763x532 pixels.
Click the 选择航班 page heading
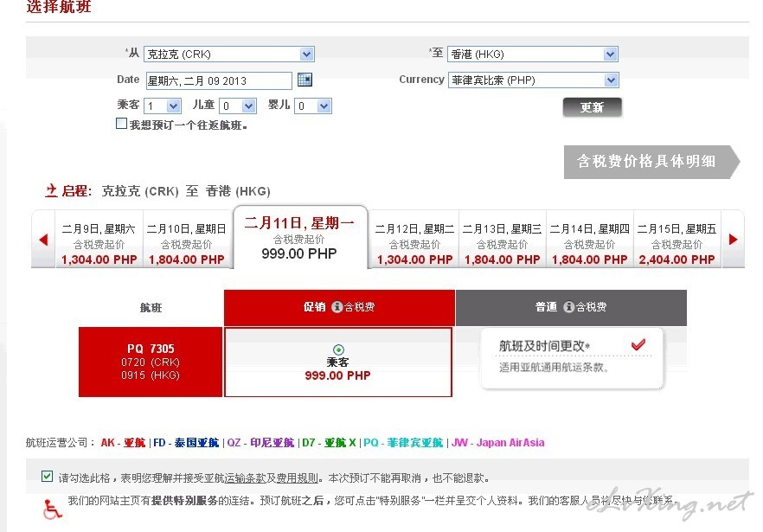tap(59, 7)
